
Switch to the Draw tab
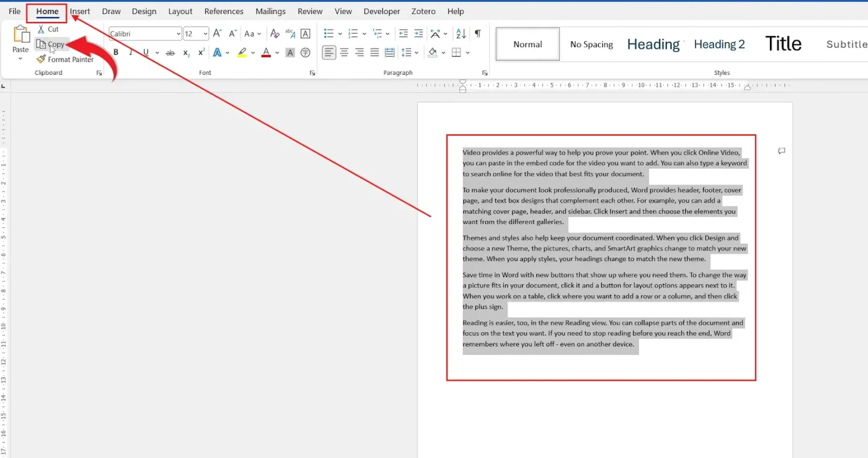(111, 11)
